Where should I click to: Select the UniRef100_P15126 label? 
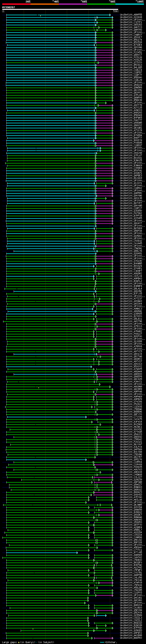click(x=131, y=58)
